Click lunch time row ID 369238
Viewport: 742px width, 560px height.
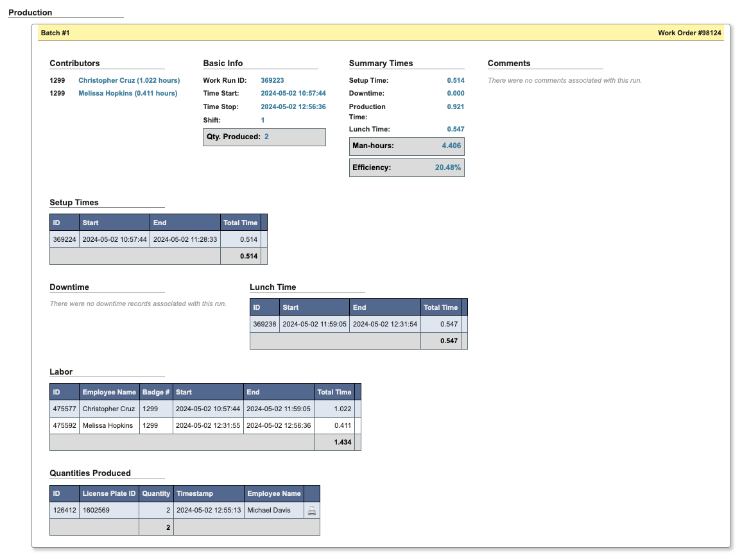[264, 324]
